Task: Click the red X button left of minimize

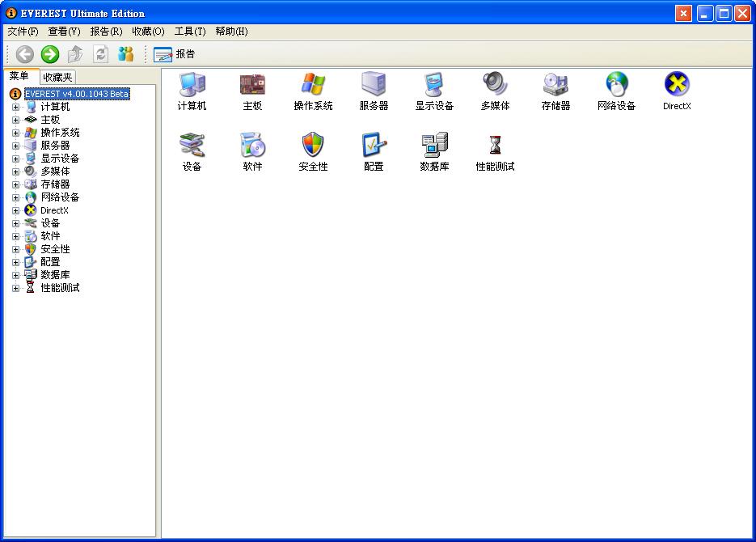Action: coord(683,14)
